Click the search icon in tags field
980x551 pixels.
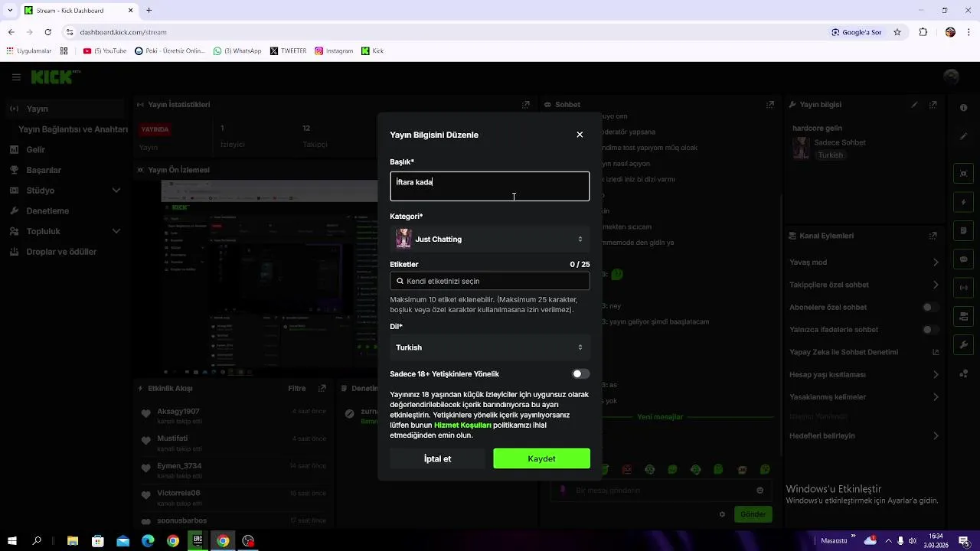click(x=400, y=281)
